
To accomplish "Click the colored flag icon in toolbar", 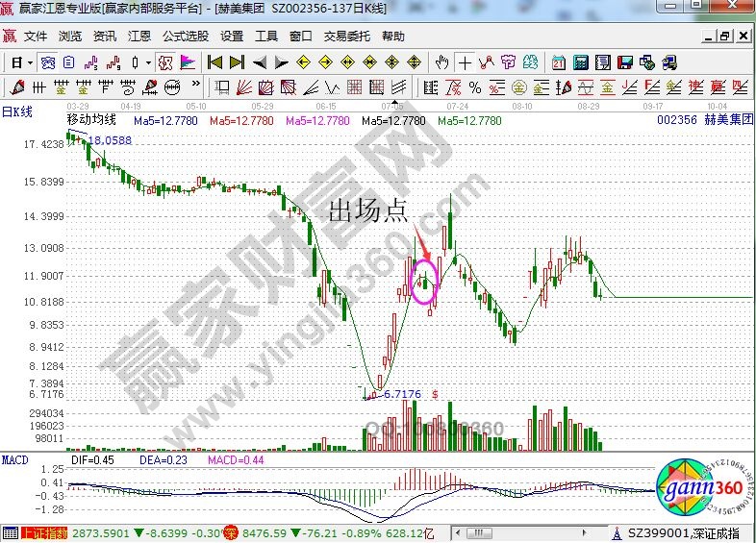I will tap(188, 62).
